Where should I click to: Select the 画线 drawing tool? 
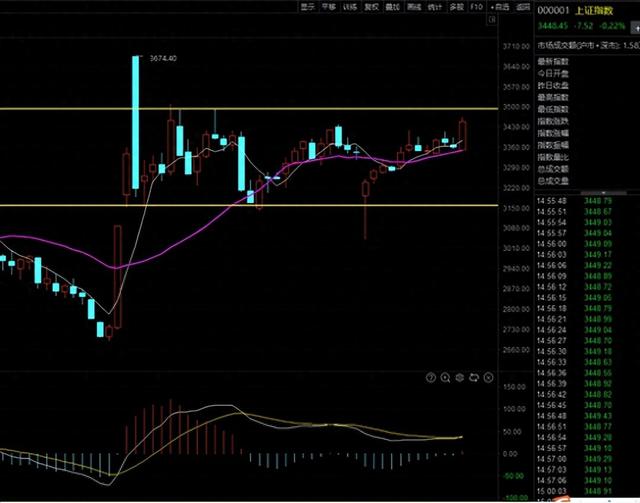[413, 7]
